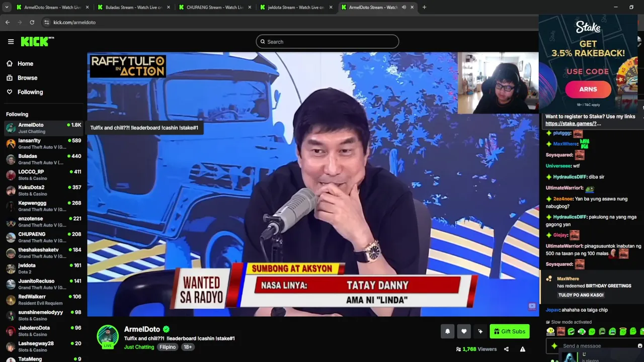Open RedWalkerr channel in Following list
The width and height of the screenshot is (644, 362).
(43, 300)
